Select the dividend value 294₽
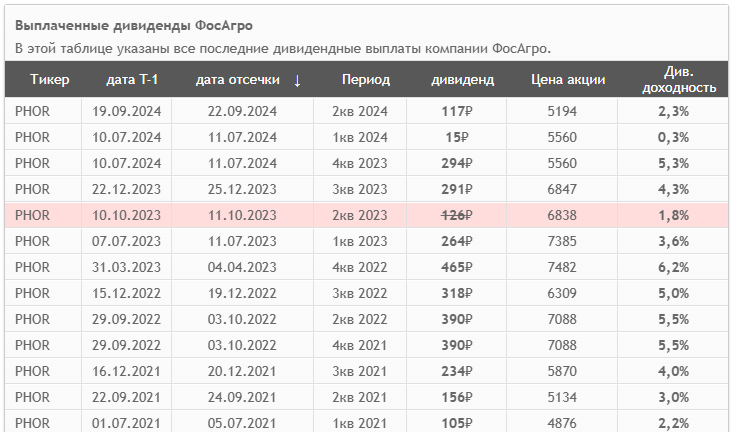This screenshot has width=731, height=432. coord(457,164)
